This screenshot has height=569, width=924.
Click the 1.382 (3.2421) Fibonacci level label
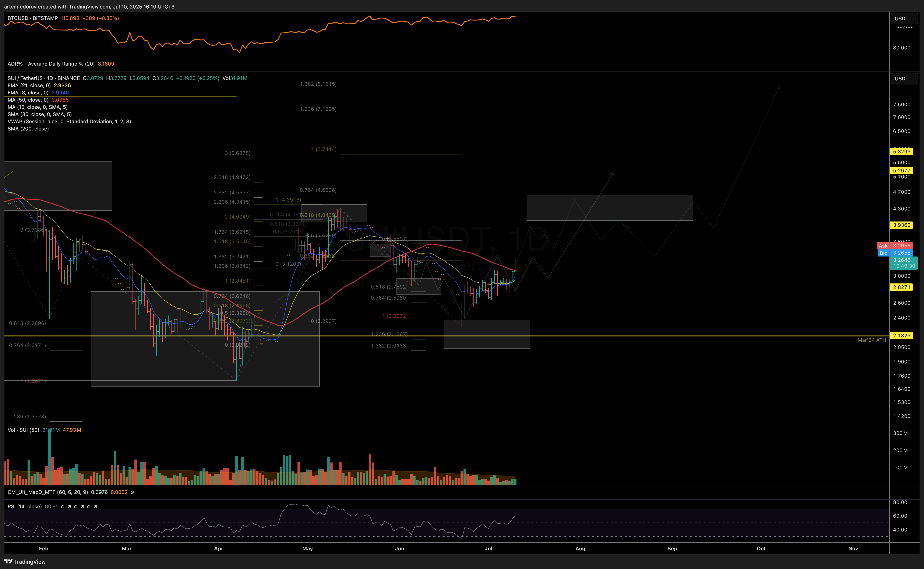click(232, 257)
